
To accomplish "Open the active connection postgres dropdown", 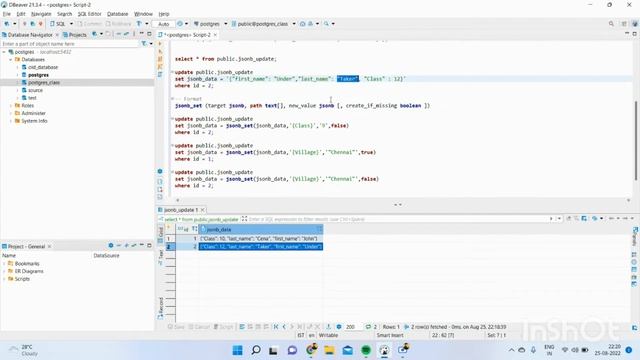I will pos(210,24).
